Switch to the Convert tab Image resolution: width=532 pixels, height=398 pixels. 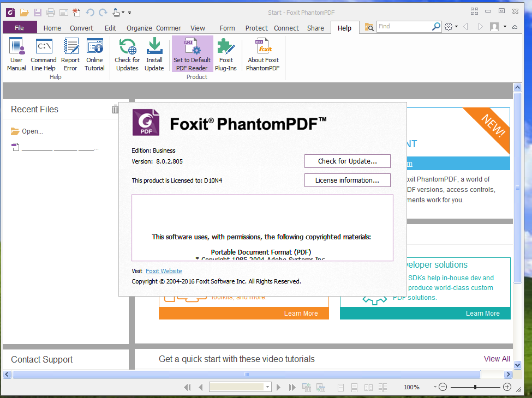81,28
